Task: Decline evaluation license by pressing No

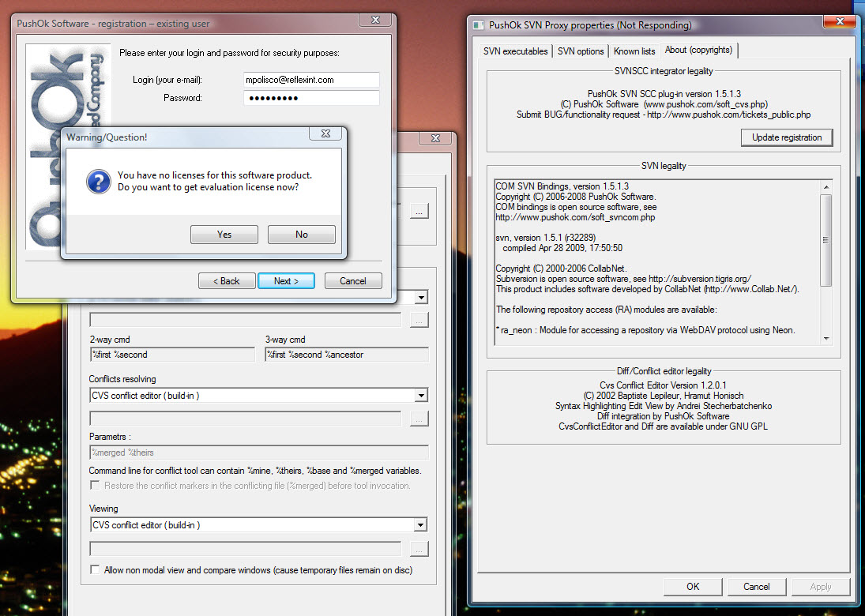Action: (301, 235)
